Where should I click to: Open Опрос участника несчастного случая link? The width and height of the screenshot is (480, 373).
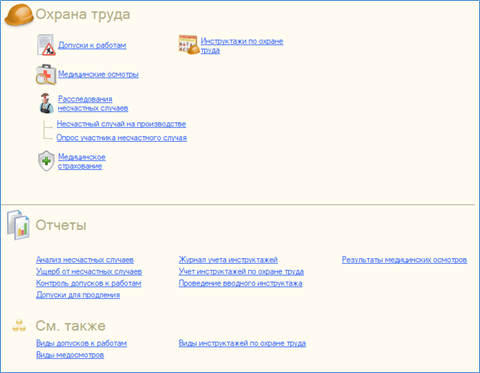tap(122, 138)
